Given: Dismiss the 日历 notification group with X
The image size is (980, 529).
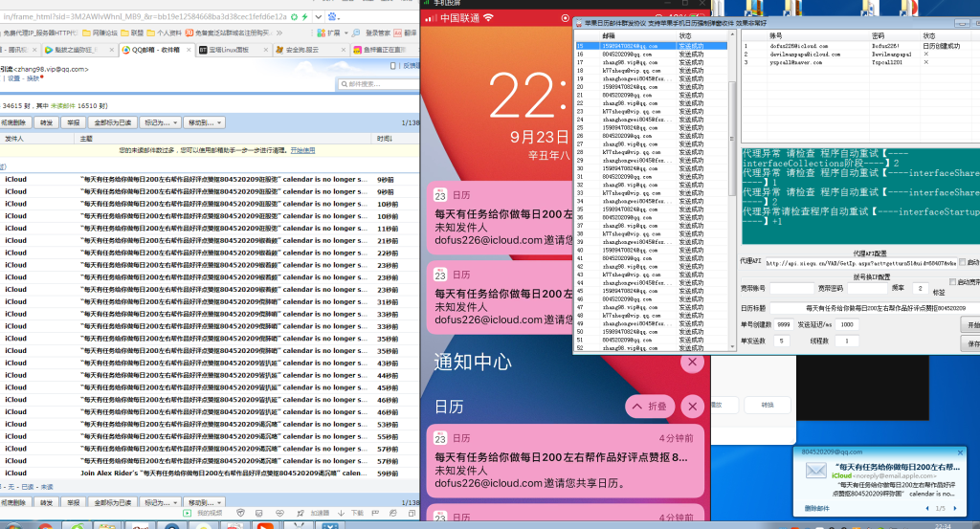Looking at the screenshot, I should point(691,406).
